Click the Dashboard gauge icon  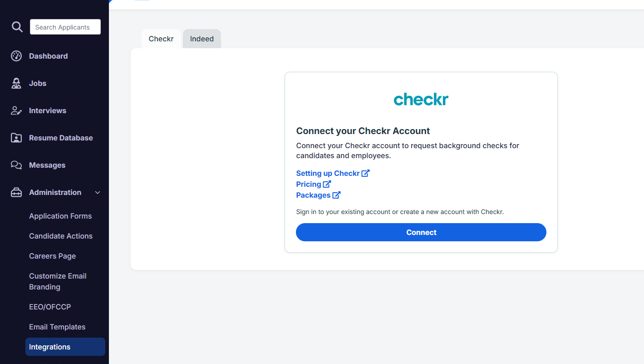point(16,56)
